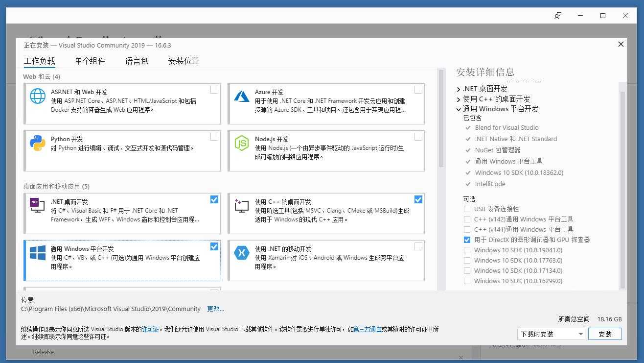This screenshot has width=644, height=363.
Task: Click the Release text in the background window
Action: coord(44,352)
